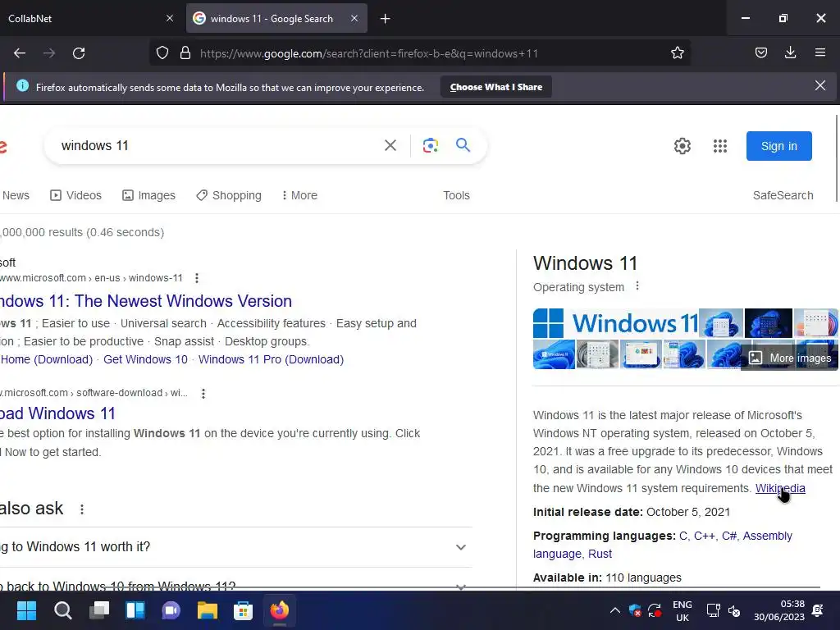Screen dimensions: 840x630
Task: Click the site security padlock icon
Action: click(185, 53)
